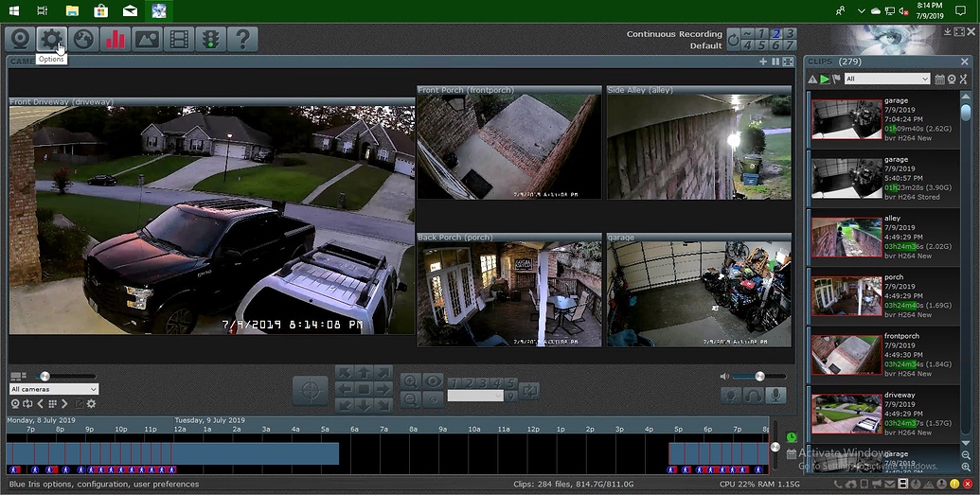Screen dimensions: 980x495
Task: Toggle the flagged clips filter flag
Action: tap(837, 80)
